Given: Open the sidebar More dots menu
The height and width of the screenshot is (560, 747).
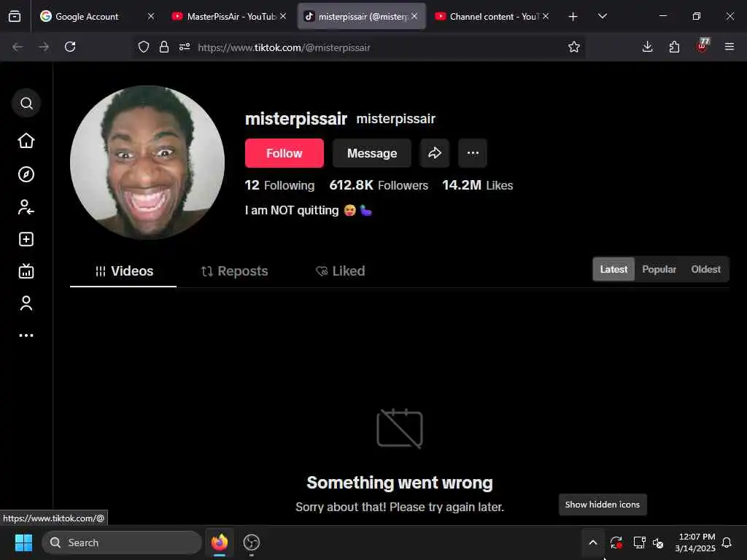Looking at the screenshot, I should pyautogui.click(x=26, y=335).
